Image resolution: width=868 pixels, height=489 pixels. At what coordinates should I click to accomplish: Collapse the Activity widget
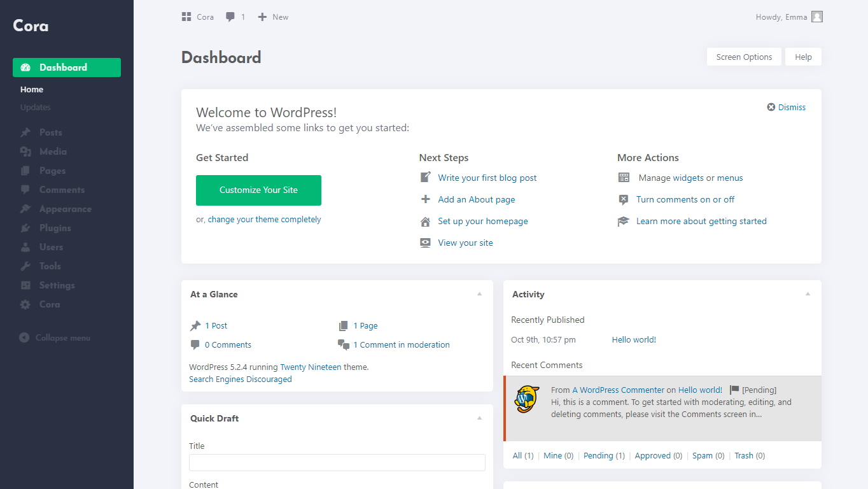click(x=808, y=294)
